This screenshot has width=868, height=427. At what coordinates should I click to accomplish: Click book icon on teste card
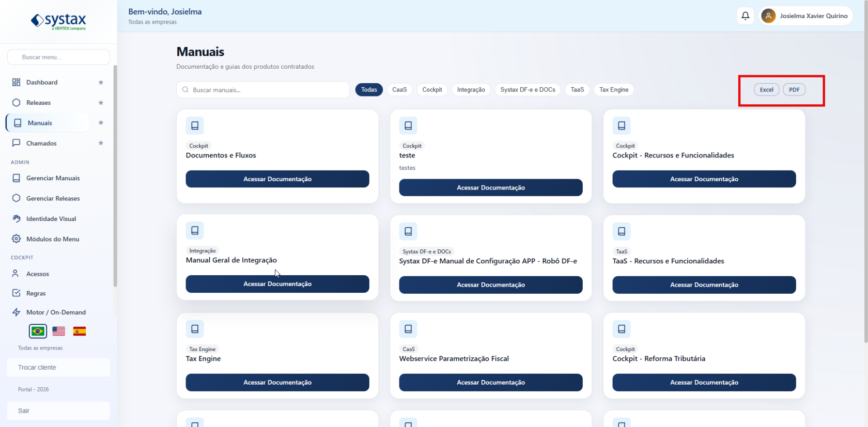[x=408, y=125]
